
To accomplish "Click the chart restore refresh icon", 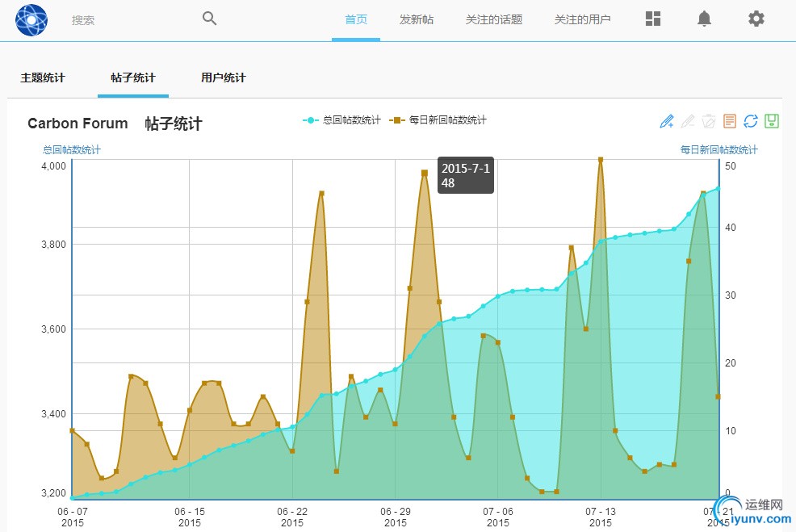I will coord(750,121).
